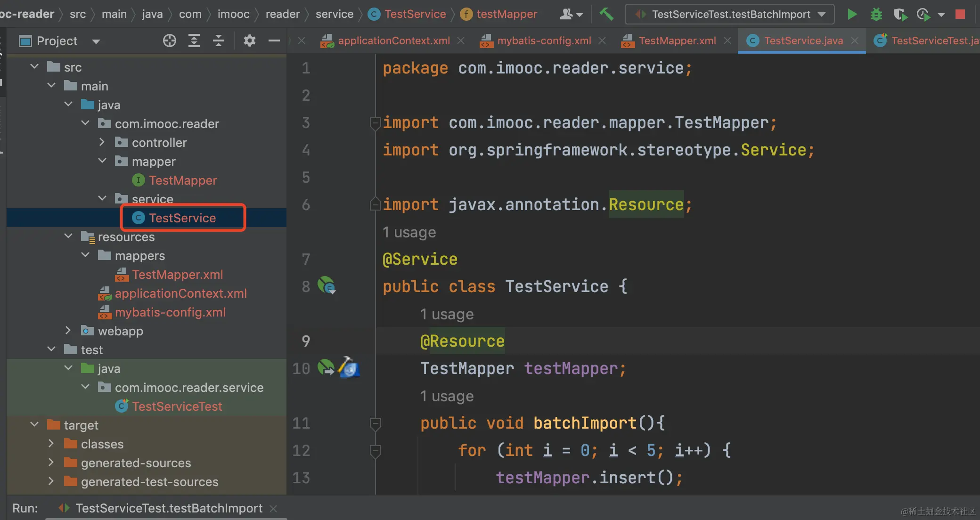Click Select Opened File target icon
The height and width of the screenshot is (520, 980).
[x=169, y=41]
